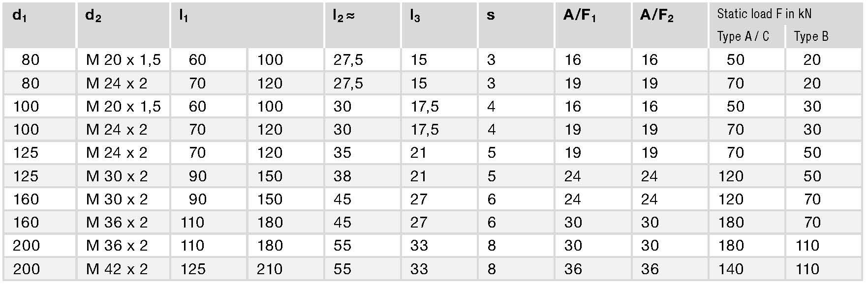Select the A/F2 column header
Viewport: 868px width, 285px height.
point(657,16)
